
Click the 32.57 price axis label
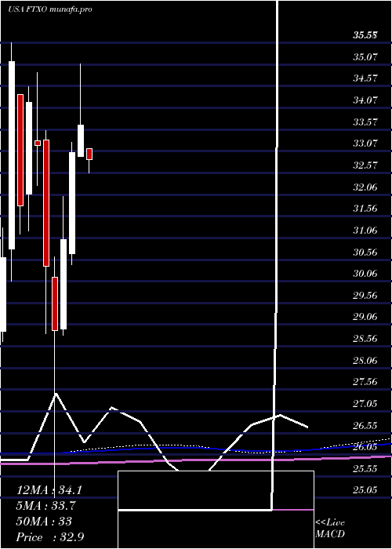(x=365, y=165)
